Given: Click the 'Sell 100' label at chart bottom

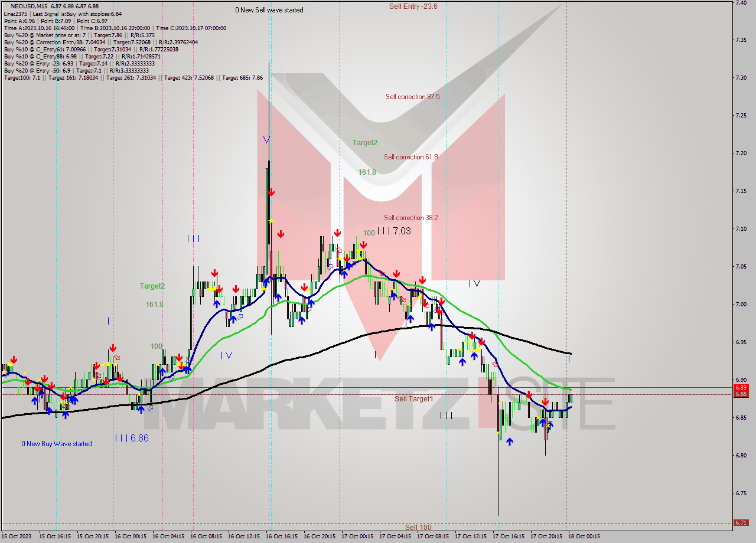Looking at the screenshot, I should (418, 527).
